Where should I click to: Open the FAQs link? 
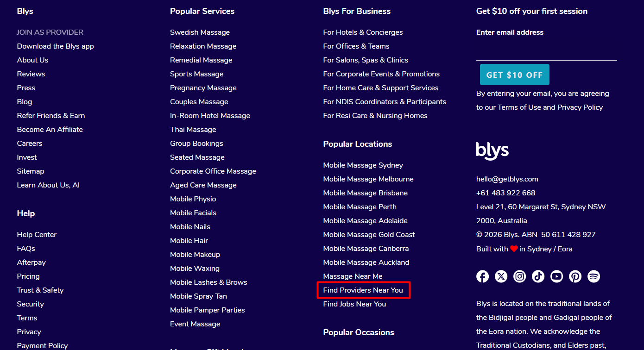26,249
